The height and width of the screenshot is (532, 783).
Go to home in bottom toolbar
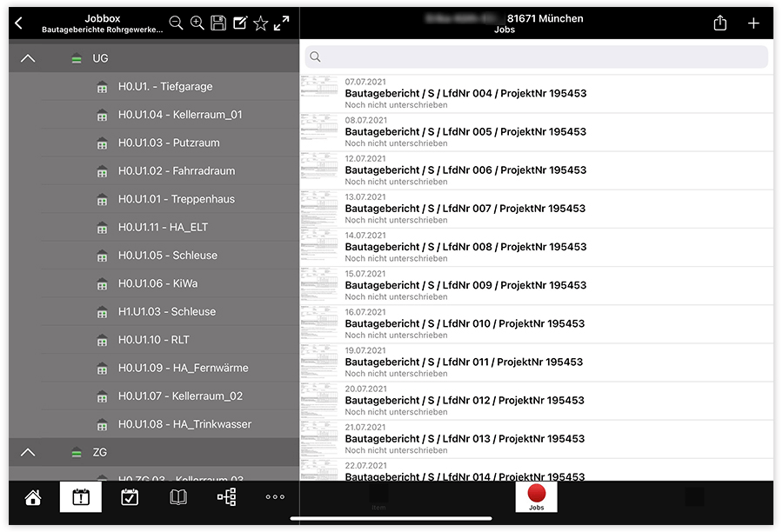click(x=33, y=497)
